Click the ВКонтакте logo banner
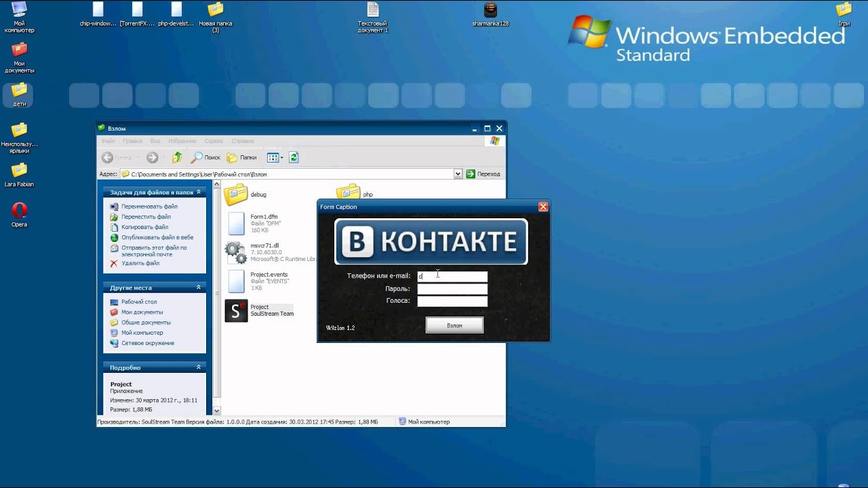The width and height of the screenshot is (868, 488). pyautogui.click(x=431, y=241)
